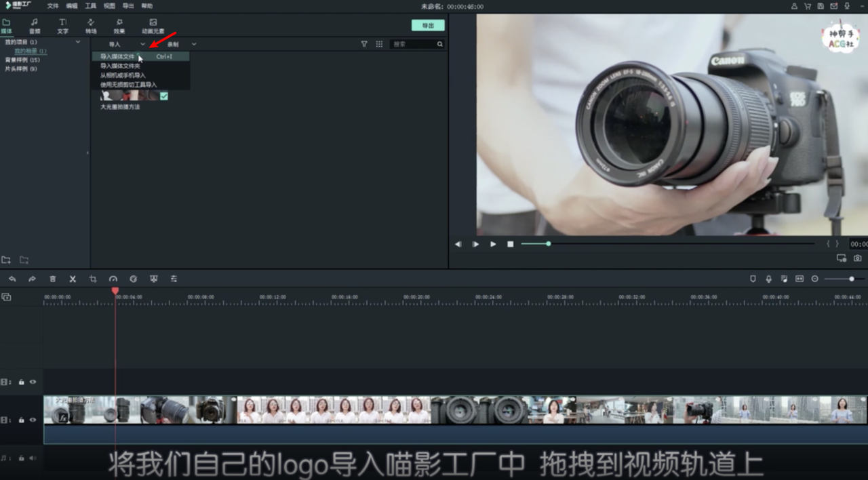Switch to the 文字 text tab

pos(62,26)
